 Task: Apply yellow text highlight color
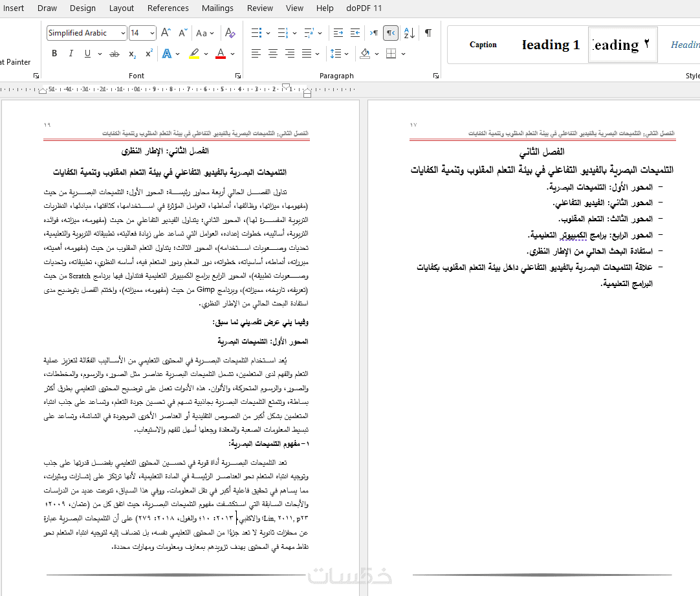pyautogui.click(x=194, y=54)
